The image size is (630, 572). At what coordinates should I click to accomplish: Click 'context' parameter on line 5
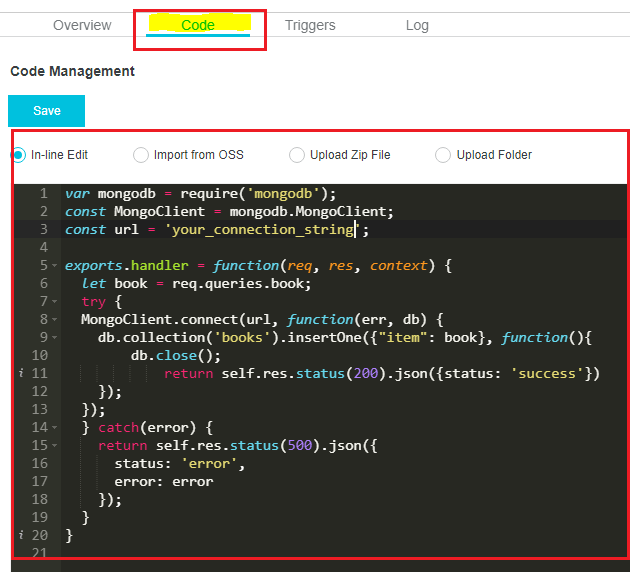click(x=399, y=266)
